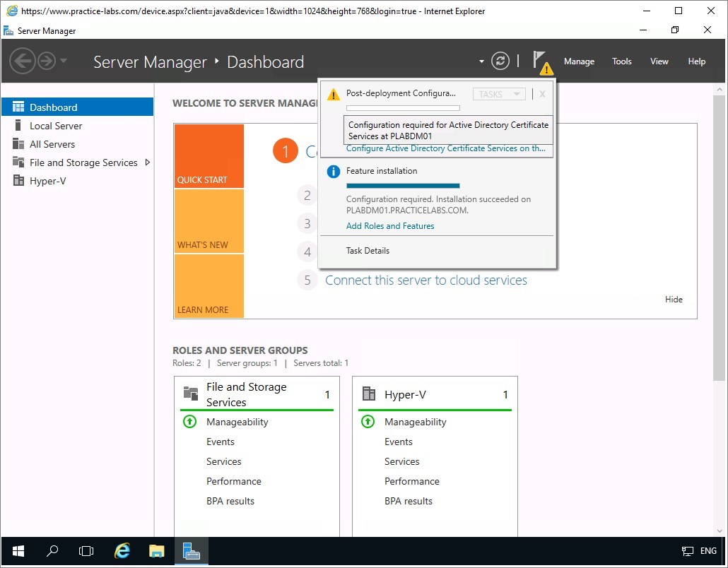Click Add Roles and Features link
Viewport: 728px width, 568px height.
pyautogui.click(x=390, y=226)
